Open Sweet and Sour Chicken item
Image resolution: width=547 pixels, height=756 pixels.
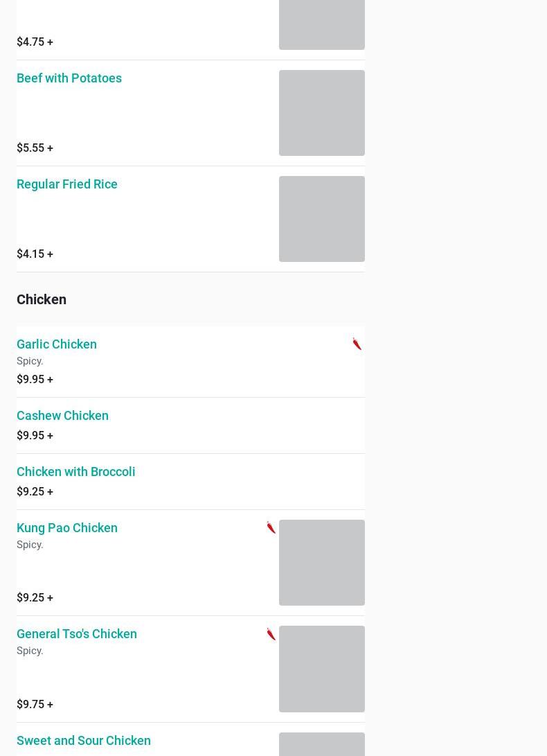pos(83,741)
